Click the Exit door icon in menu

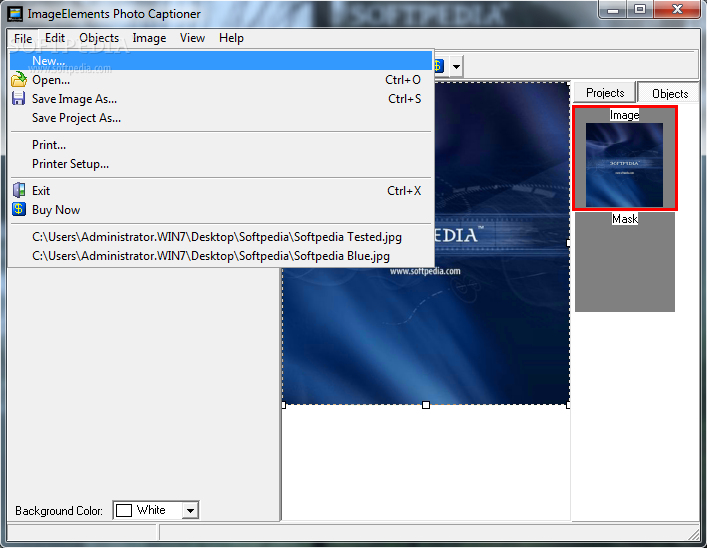coord(19,190)
